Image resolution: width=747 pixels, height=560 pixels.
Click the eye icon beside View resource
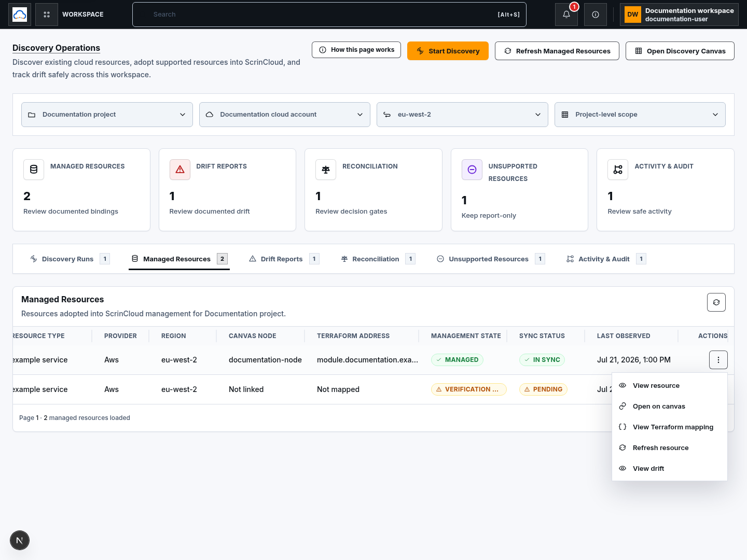(x=622, y=385)
